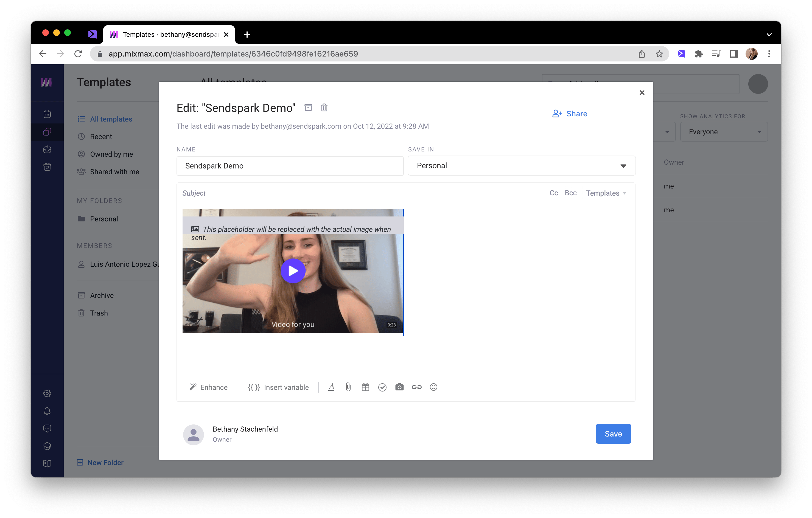Screen dimensions: 812x518
Task: Toggle browser side panel icon
Action: 734,54
